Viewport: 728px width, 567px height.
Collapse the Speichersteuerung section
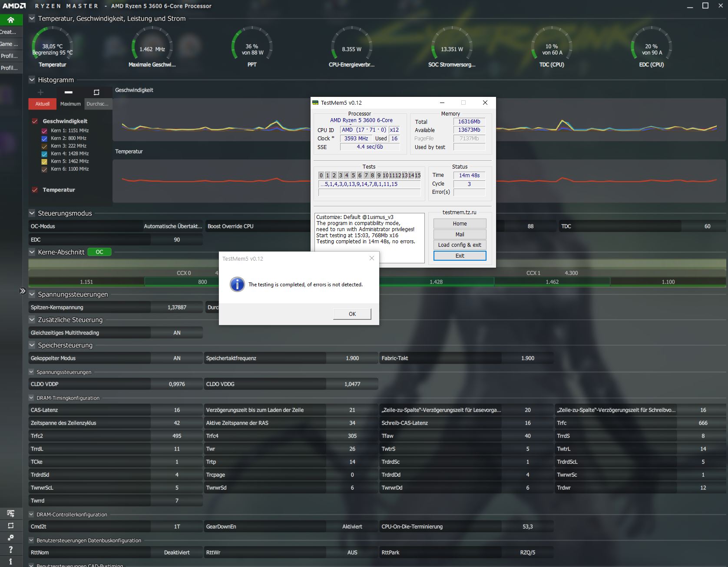coord(32,345)
